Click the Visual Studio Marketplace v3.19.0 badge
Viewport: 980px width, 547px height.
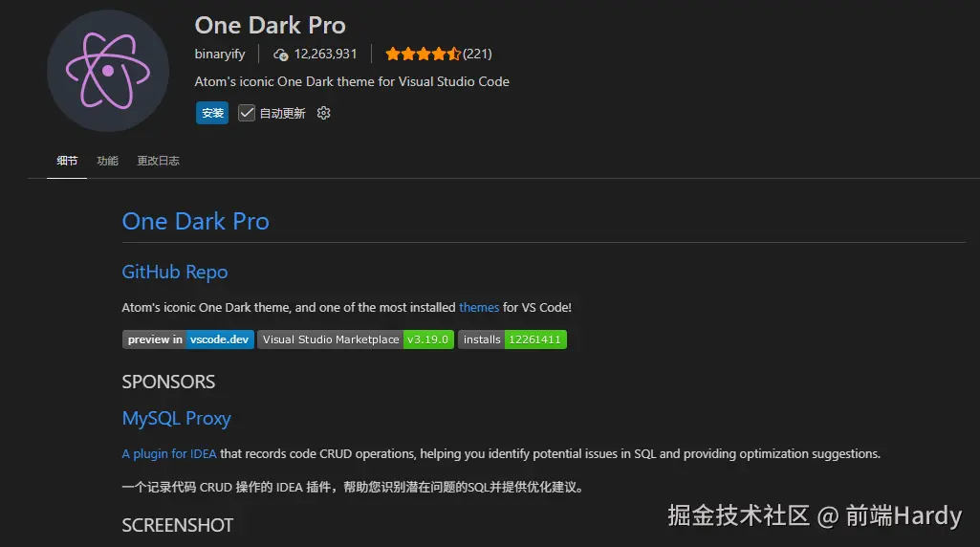(356, 339)
